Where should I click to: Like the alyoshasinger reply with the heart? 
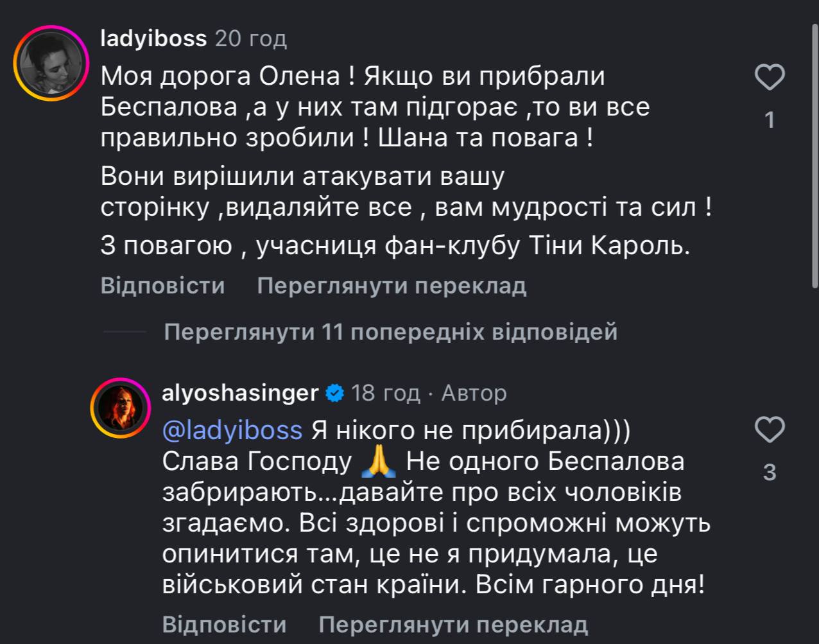[769, 430]
